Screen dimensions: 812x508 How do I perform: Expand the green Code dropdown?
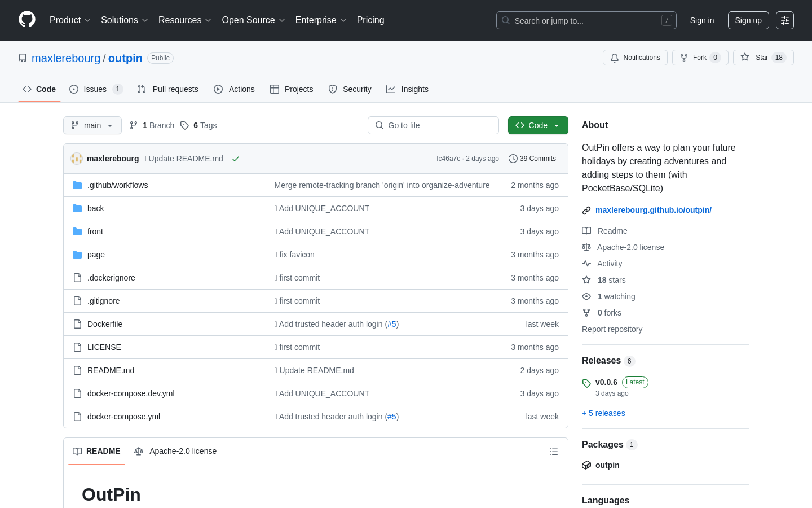(x=538, y=125)
